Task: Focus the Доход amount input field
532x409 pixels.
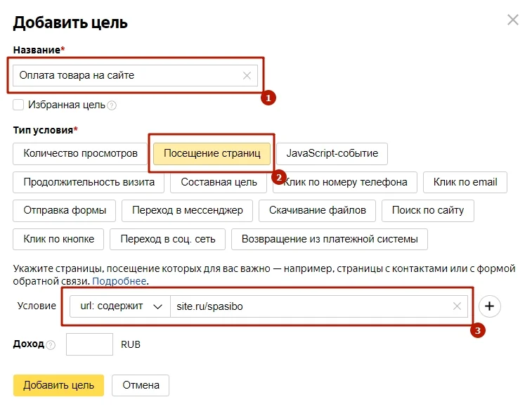Action: (x=89, y=345)
